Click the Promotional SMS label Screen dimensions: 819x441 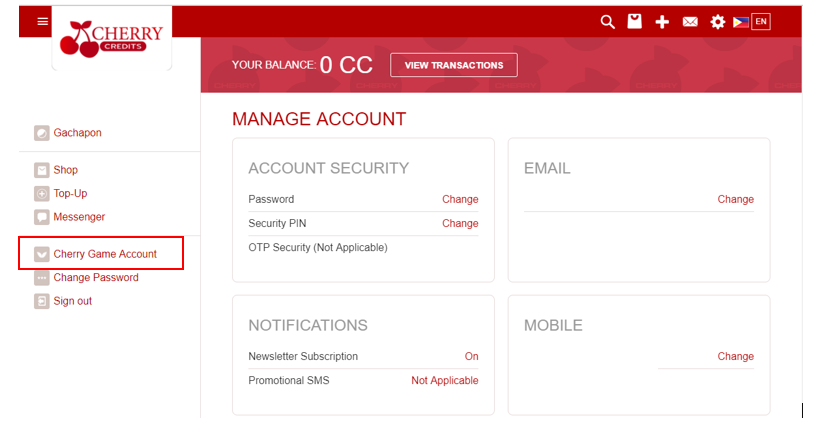[289, 380]
